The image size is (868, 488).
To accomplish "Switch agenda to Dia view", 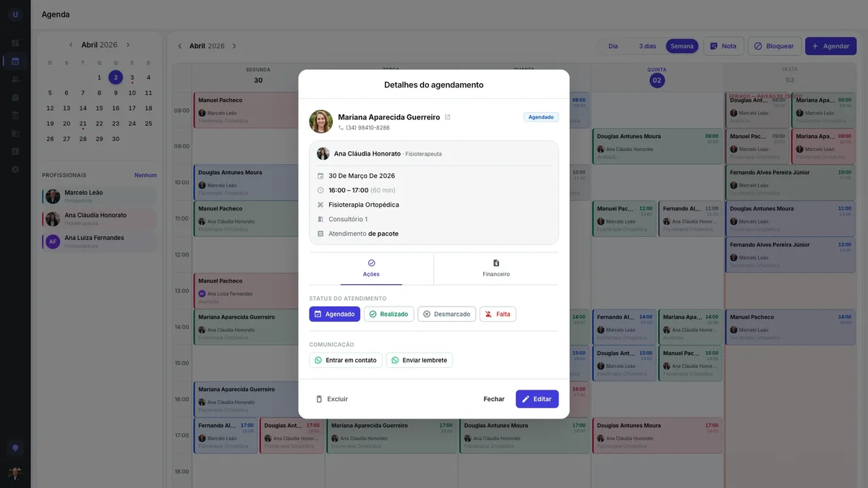I will point(613,46).
